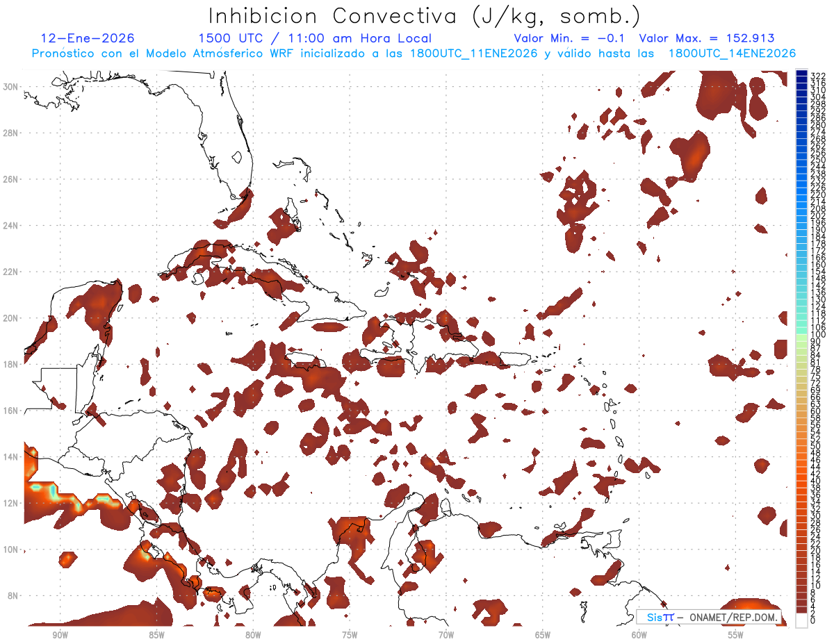
Task: Click the '75W' longitude label
Action: pos(350,635)
